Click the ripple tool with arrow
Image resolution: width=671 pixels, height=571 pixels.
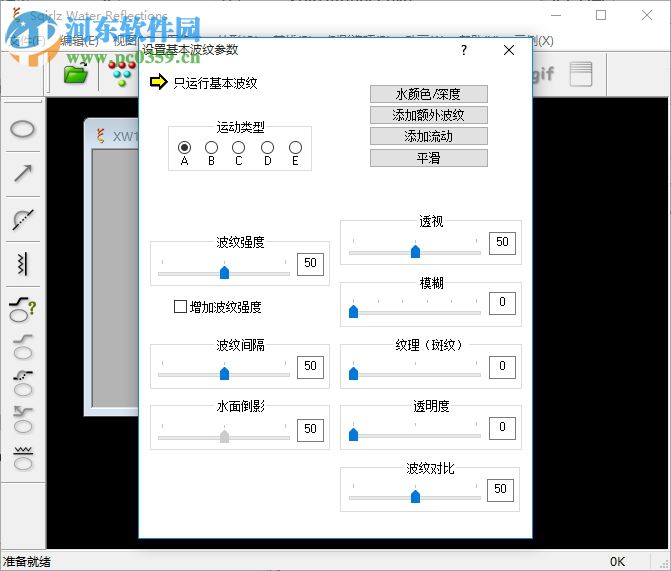coord(23,420)
